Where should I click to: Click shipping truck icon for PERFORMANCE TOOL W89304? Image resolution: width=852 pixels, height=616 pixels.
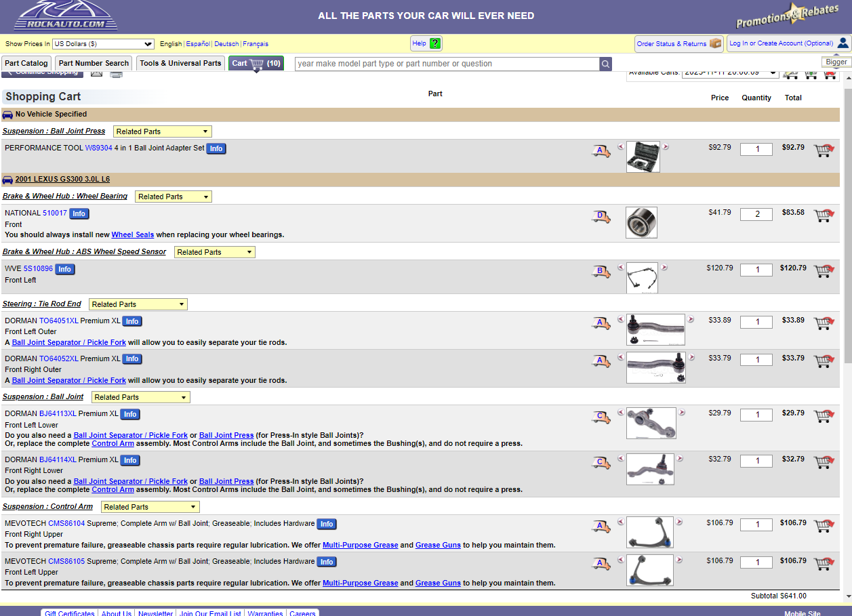601,150
